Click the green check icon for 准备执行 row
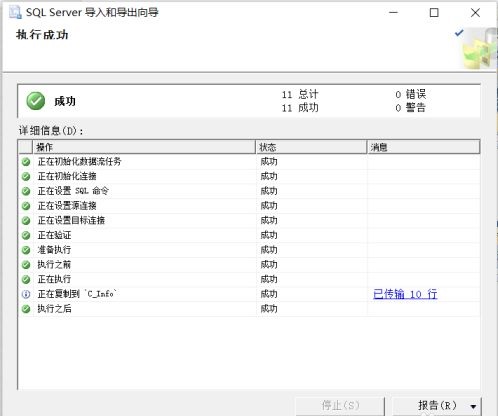 tap(26, 250)
